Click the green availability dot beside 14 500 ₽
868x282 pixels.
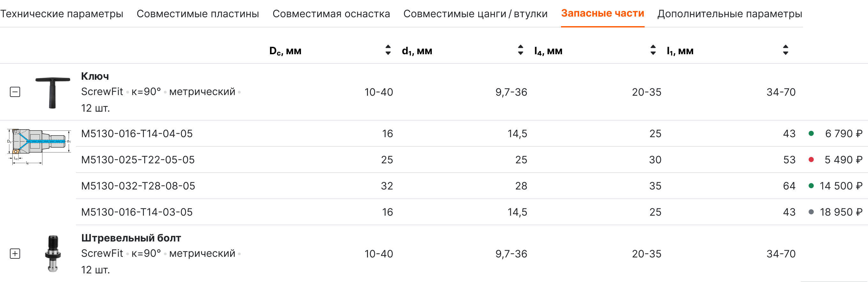pos(811,186)
